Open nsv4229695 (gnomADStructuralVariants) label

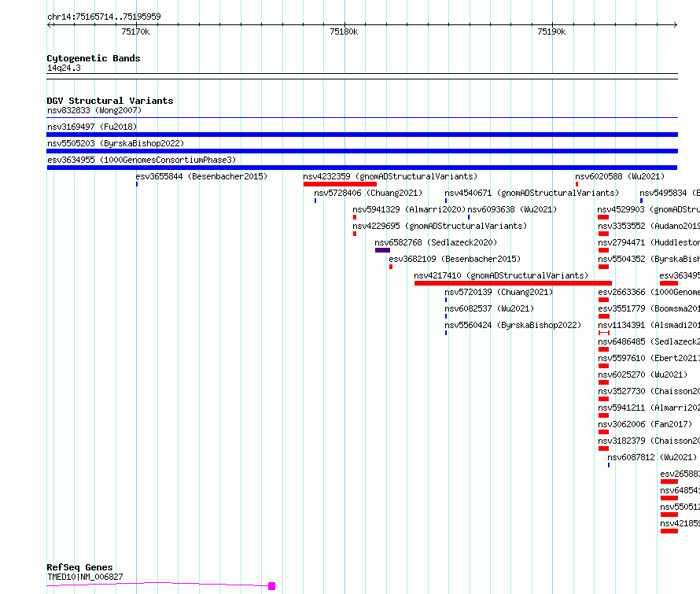[x=440, y=226]
